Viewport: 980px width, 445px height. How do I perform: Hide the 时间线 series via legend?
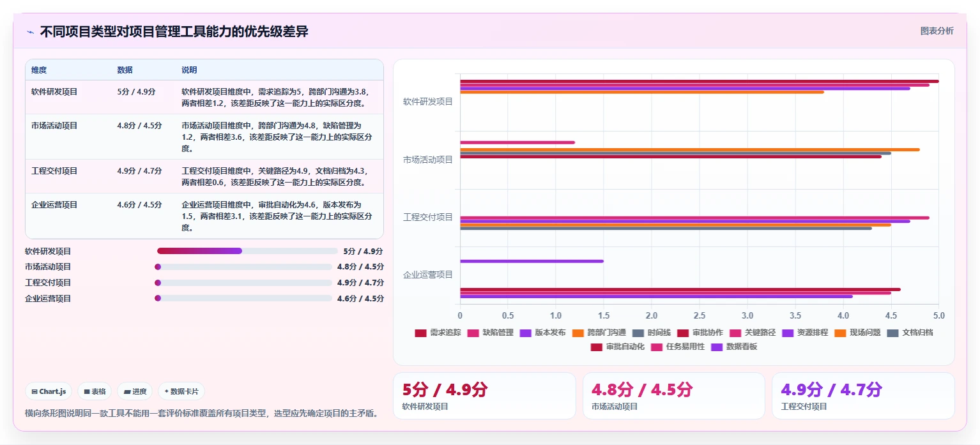(x=651, y=333)
